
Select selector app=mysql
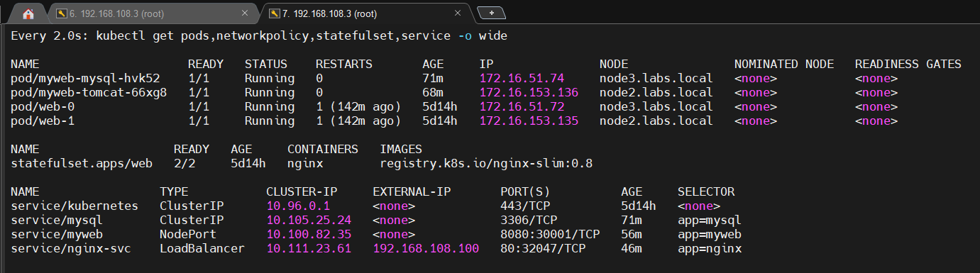[x=710, y=220]
